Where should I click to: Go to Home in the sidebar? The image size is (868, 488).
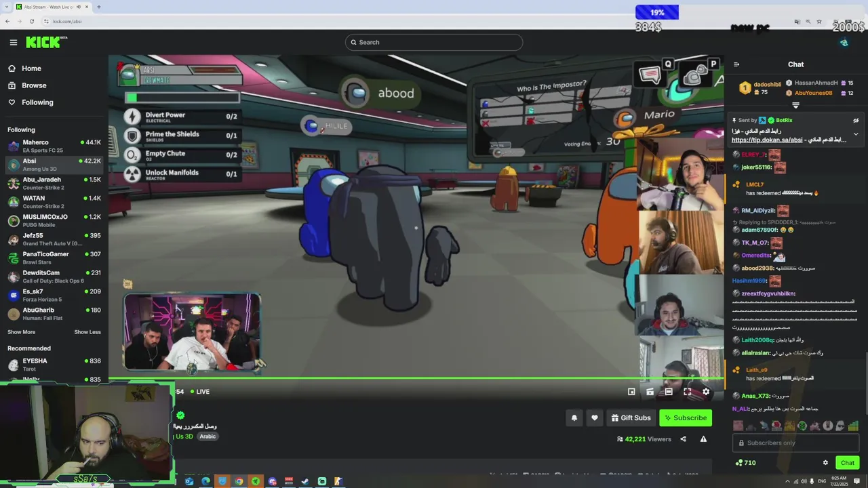coord(24,68)
